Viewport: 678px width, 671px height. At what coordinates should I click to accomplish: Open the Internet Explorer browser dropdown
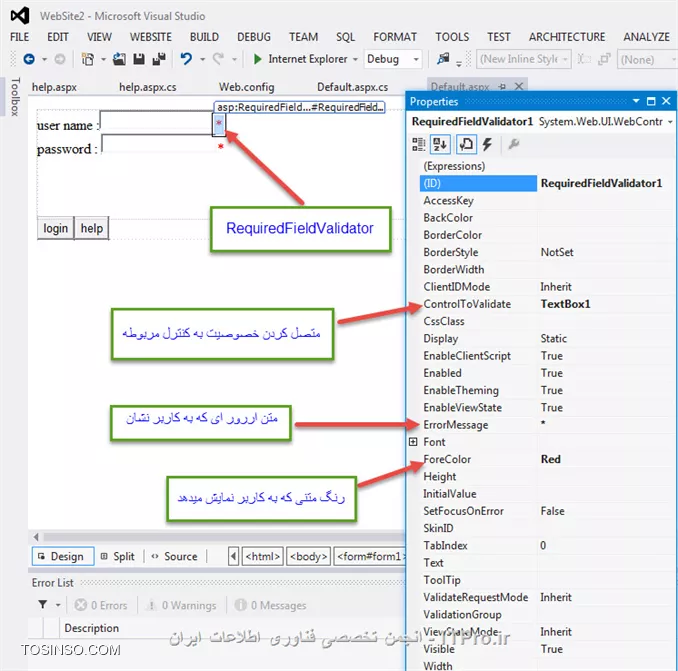355,59
